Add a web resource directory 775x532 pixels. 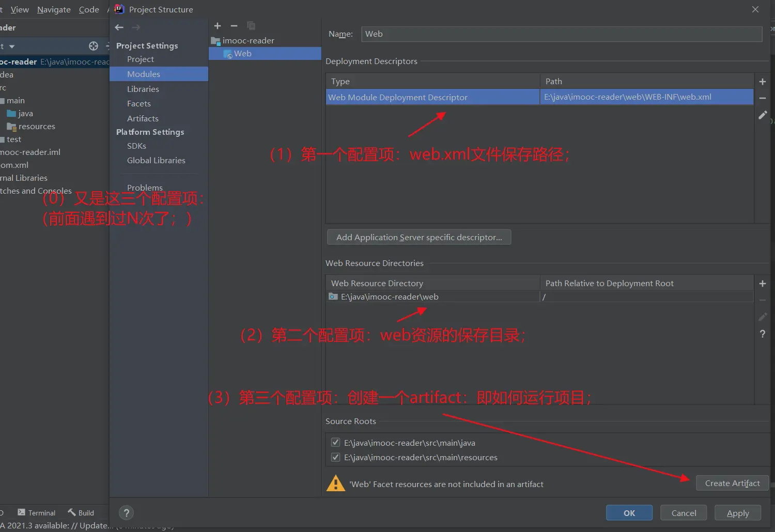762,284
